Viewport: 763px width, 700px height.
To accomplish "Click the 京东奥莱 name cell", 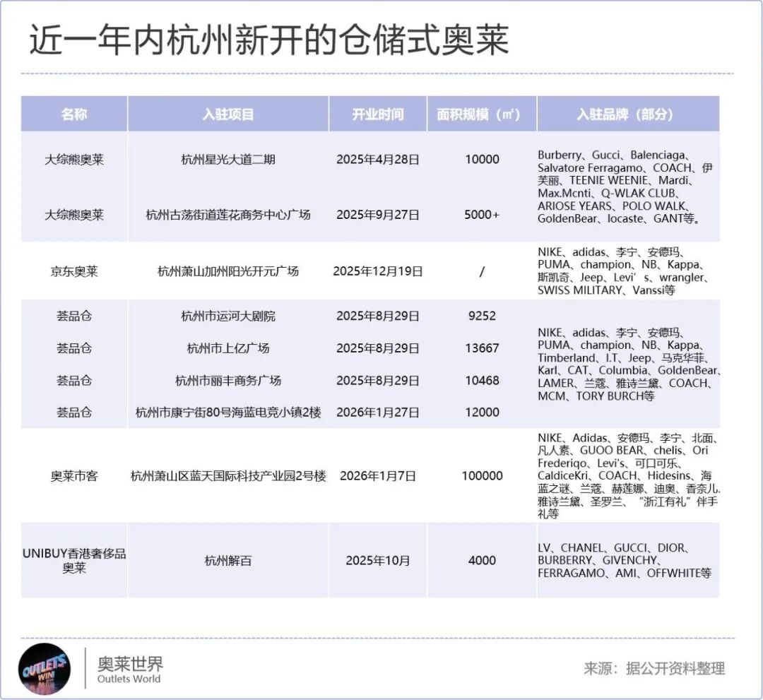I will tap(74, 271).
